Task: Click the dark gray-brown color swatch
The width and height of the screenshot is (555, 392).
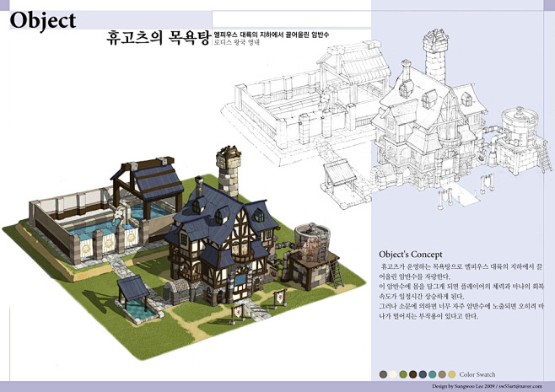Action: (384, 373)
